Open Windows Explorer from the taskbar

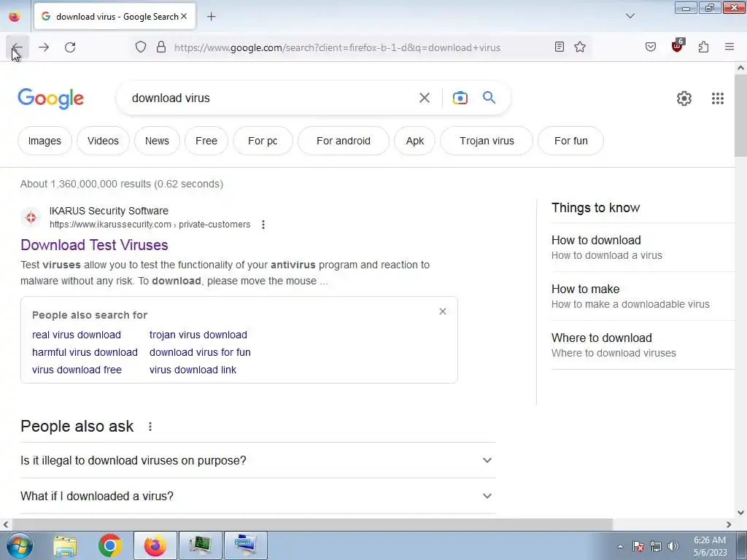tap(65, 545)
